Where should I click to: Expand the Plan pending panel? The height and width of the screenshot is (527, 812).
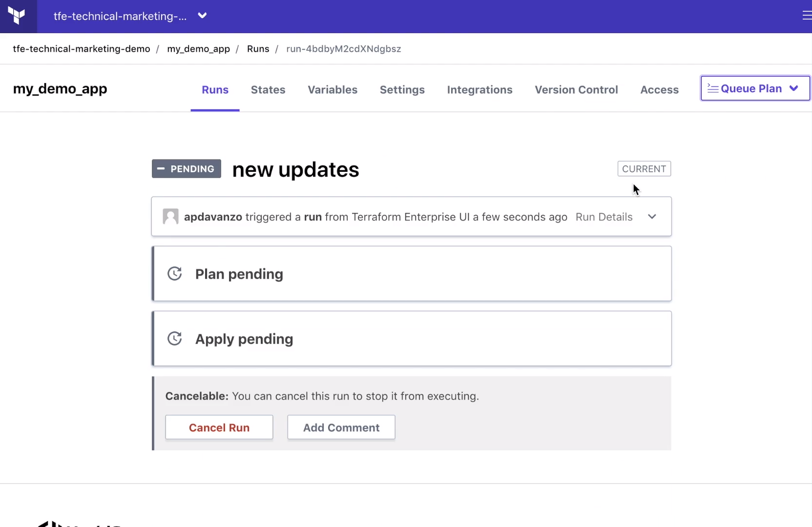click(x=412, y=274)
